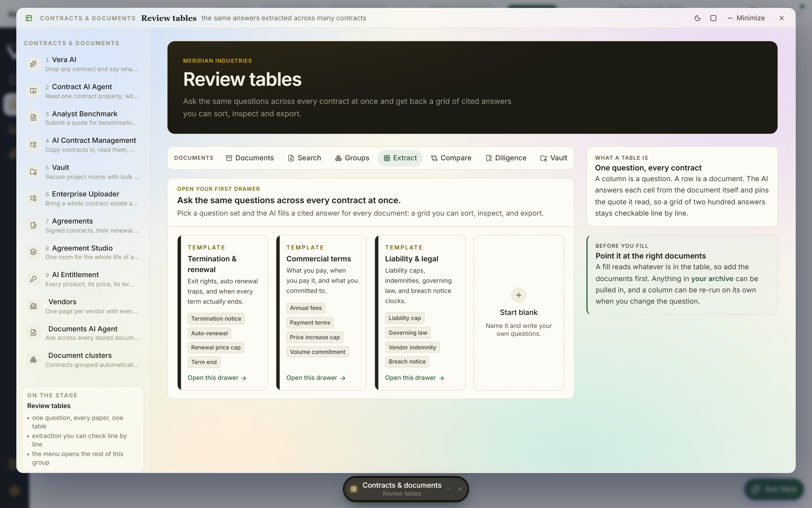Switch to the Groups tab
The image size is (812, 508).
352,158
